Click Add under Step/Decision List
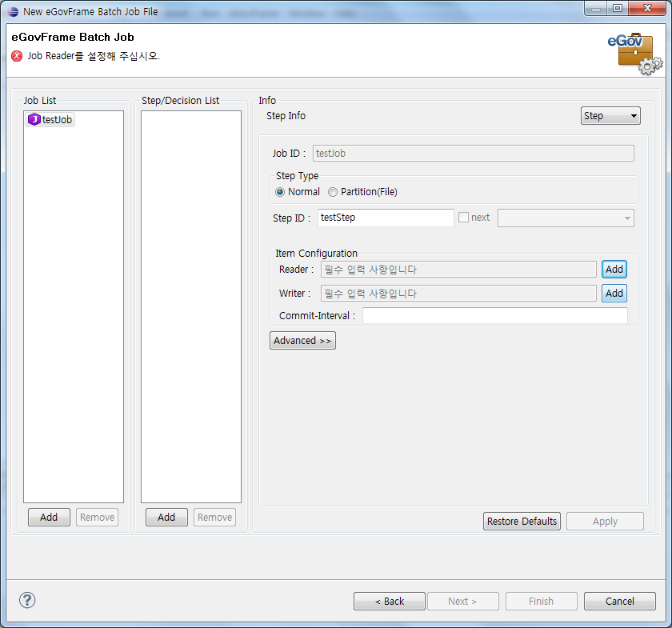Image resolution: width=672 pixels, height=628 pixels. [x=166, y=518]
